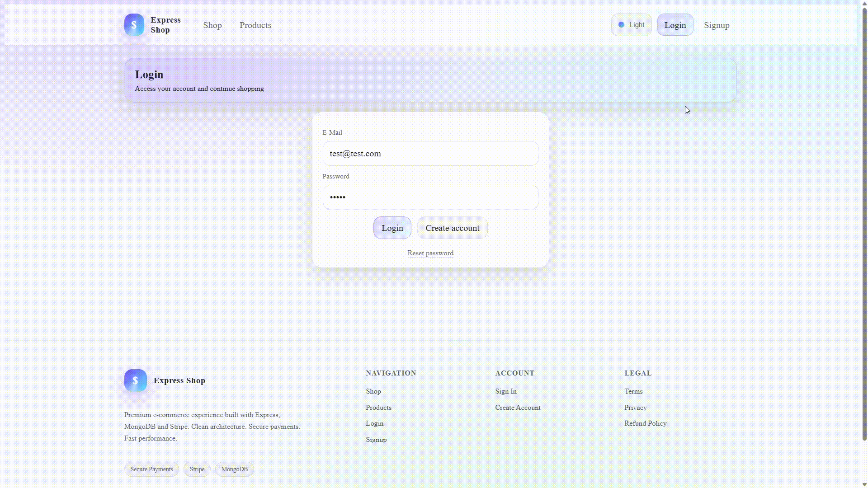Viewport: 868px width, 488px height.
Task: Open the footer Create Account link
Action: coord(517,408)
